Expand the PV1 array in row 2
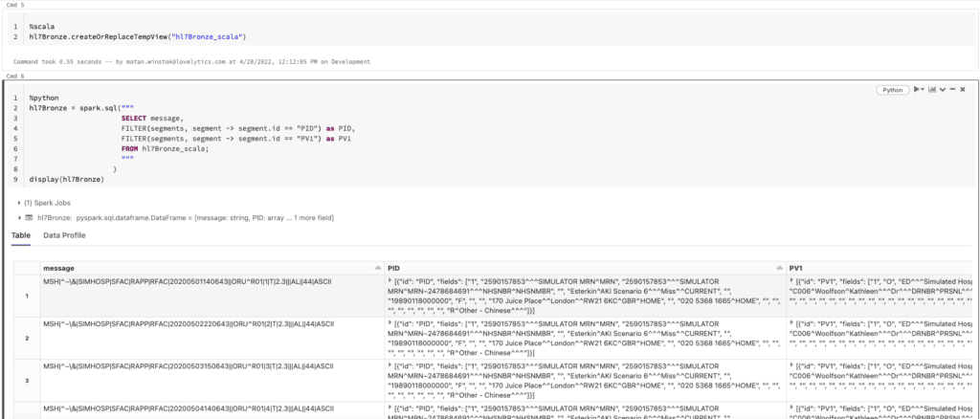980x419 pixels. pyautogui.click(x=792, y=325)
